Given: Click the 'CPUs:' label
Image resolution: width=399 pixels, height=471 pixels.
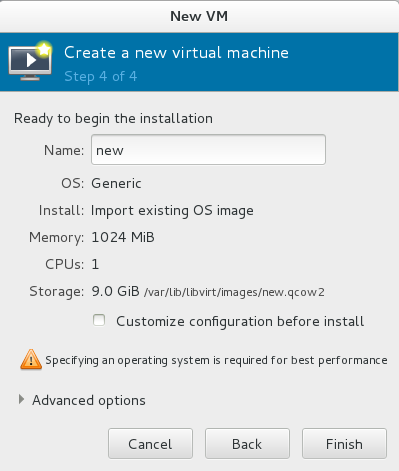Looking at the screenshot, I should [65, 264].
